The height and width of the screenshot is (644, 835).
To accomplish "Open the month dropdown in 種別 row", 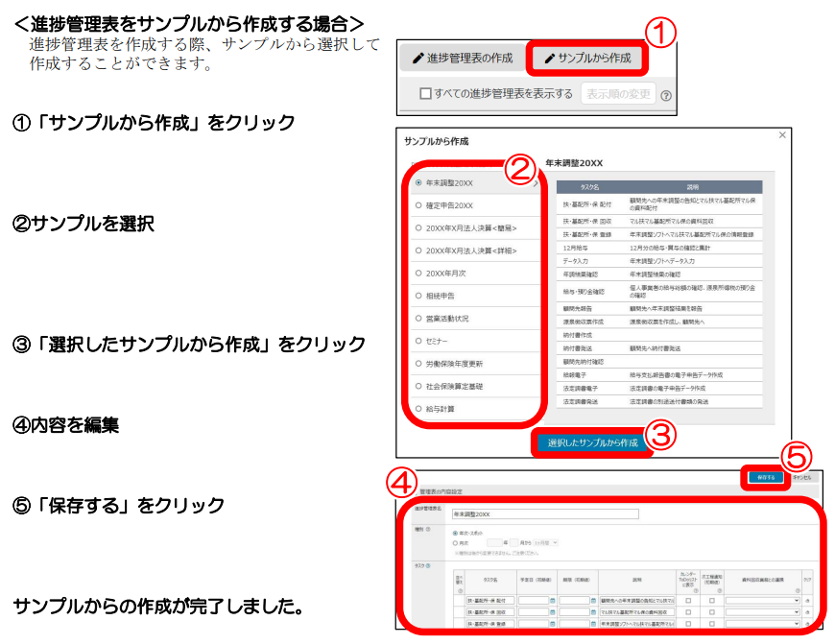I will click(547, 542).
